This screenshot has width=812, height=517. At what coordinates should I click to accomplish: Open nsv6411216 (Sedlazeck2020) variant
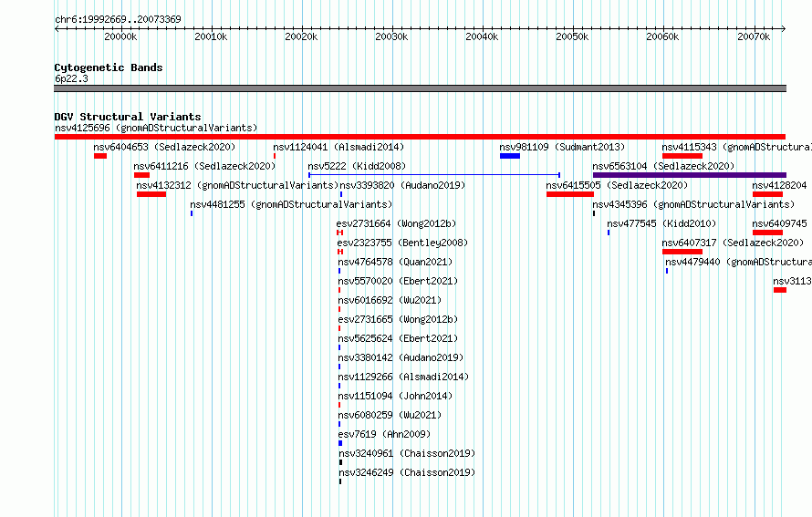click(x=204, y=166)
